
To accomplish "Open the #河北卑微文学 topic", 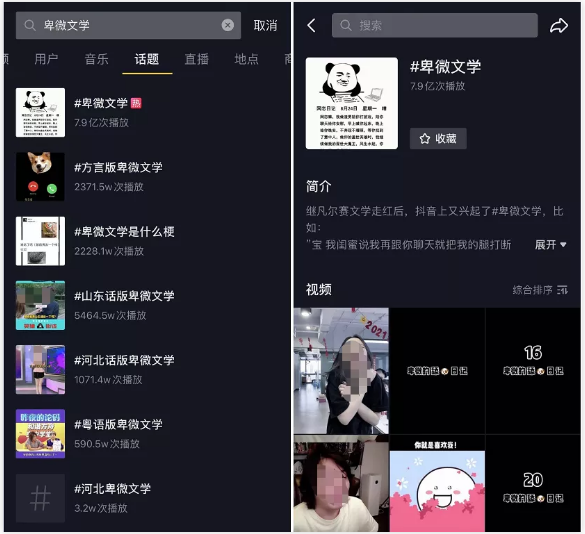I will [112, 488].
